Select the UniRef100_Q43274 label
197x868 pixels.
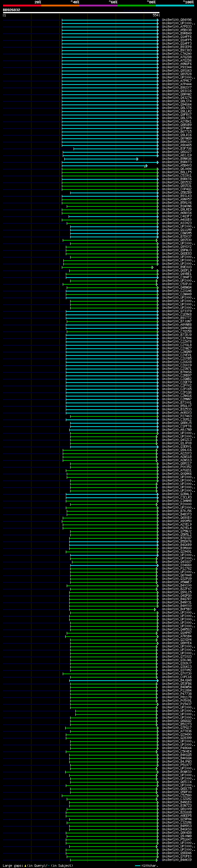(x=177, y=98)
